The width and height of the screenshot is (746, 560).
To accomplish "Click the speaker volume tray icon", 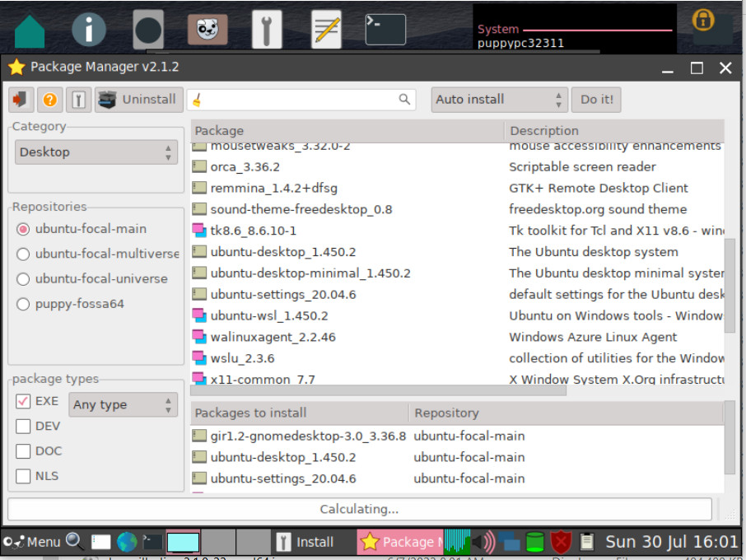I will click(x=483, y=542).
